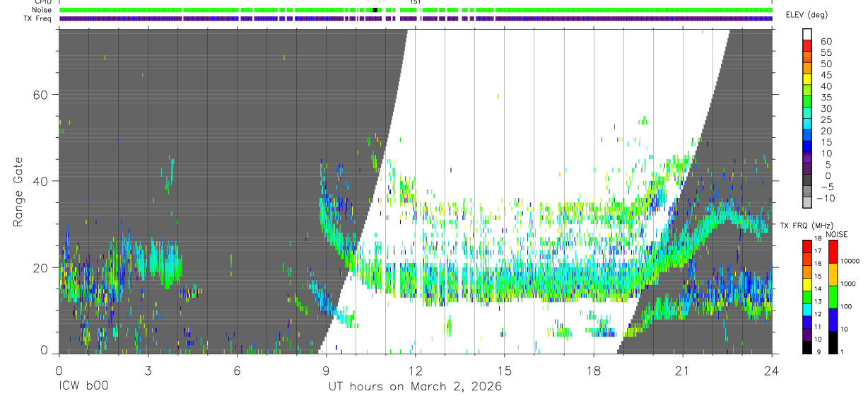Click the 60 value in ELEV legend
868x401 pixels.
826,42
